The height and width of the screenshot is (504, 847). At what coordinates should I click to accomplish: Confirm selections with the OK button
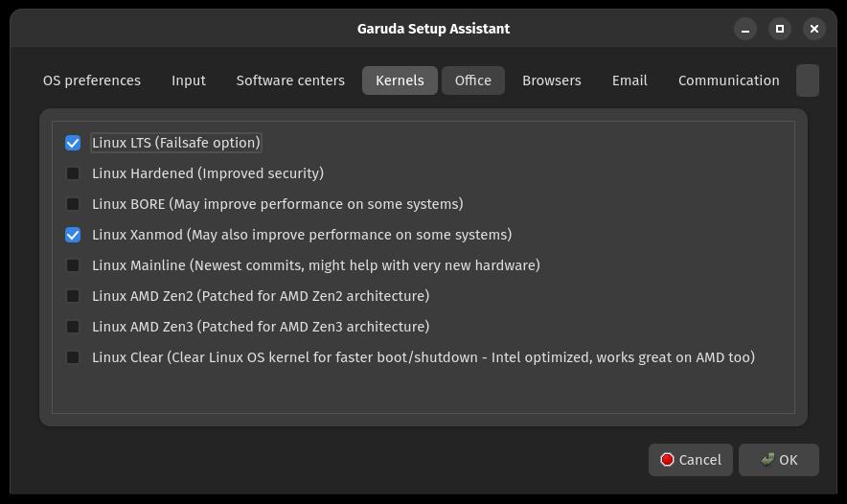(779, 460)
